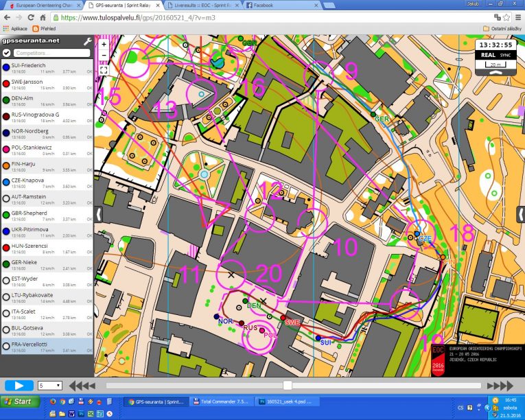Toggle all competitors with the checkmark circle

click(x=6, y=53)
